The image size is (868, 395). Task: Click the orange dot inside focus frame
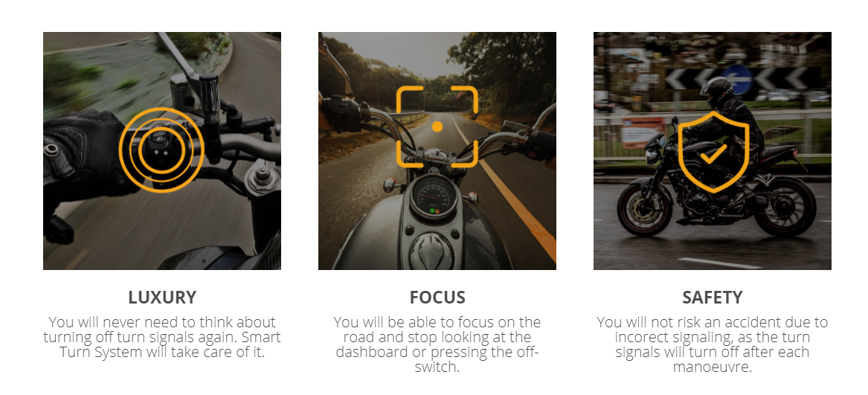coord(437,127)
